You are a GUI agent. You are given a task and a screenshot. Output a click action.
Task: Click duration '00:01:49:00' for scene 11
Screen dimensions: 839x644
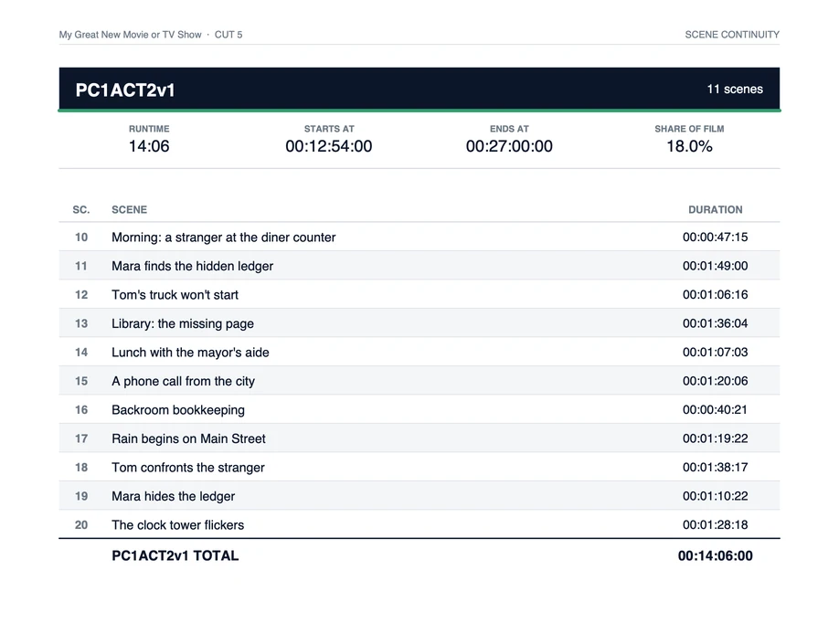coord(716,266)
